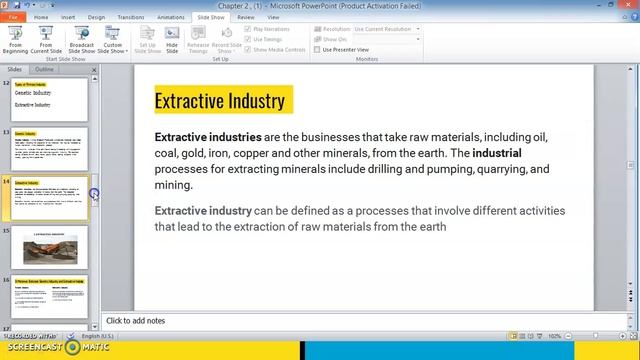Close the slides pane

[94, 70]
